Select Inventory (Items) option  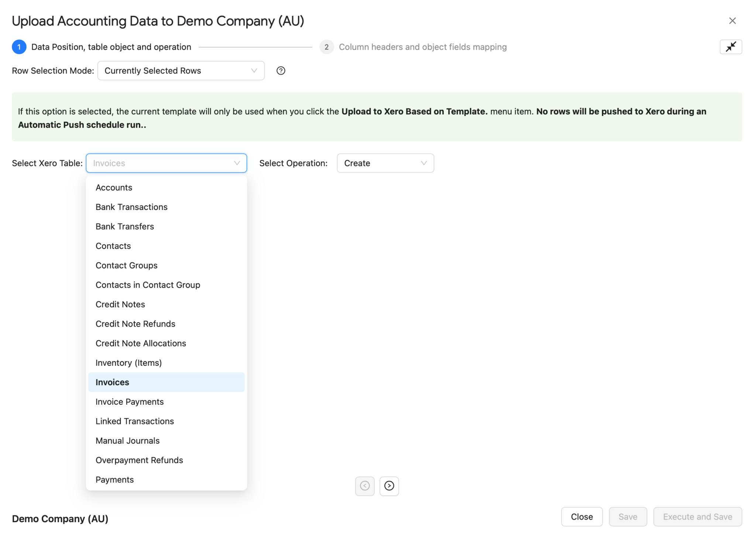tap(166, 363)
